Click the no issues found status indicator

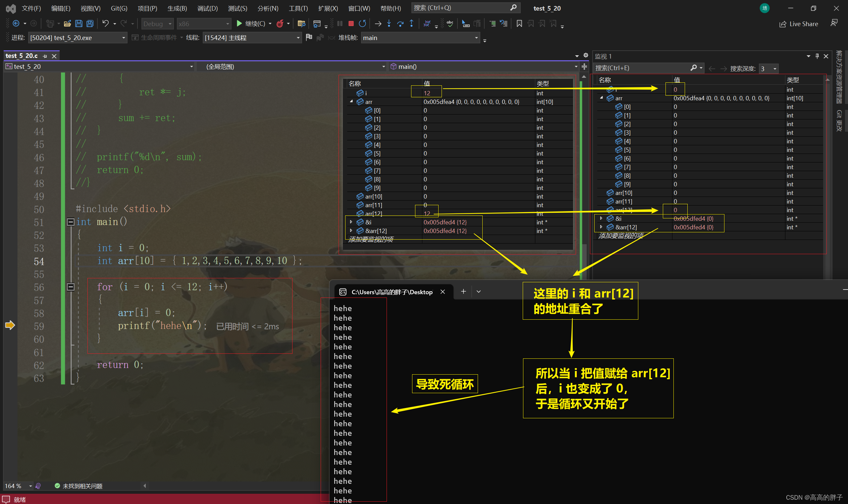coord(79,486)
